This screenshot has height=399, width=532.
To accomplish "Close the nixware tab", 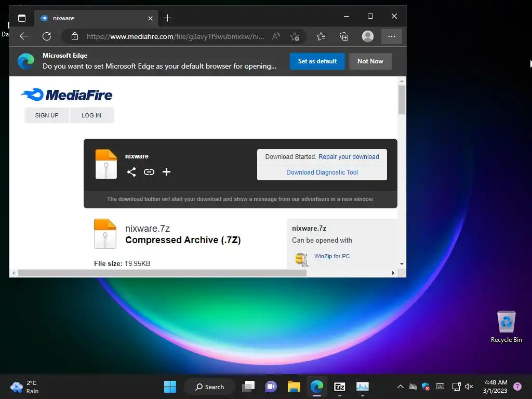I will click(150, 18).
